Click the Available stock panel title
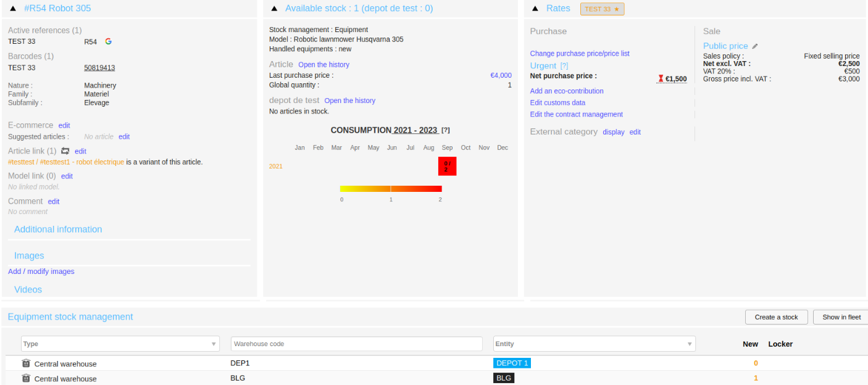This screenshot has height=385, width=868. click(x=359, y=9)
